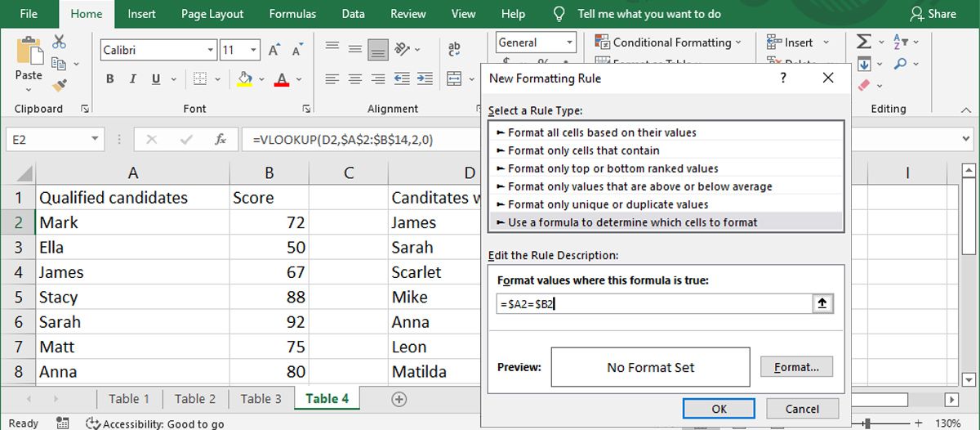Open the Formulas ribbon tab
The image size is (980, 430).
292,14
